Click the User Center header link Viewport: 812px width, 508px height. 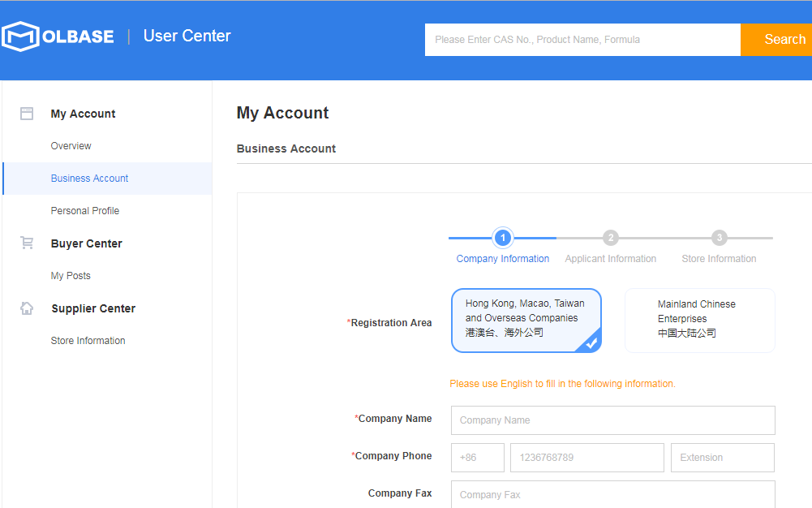[x=187, y=36]
